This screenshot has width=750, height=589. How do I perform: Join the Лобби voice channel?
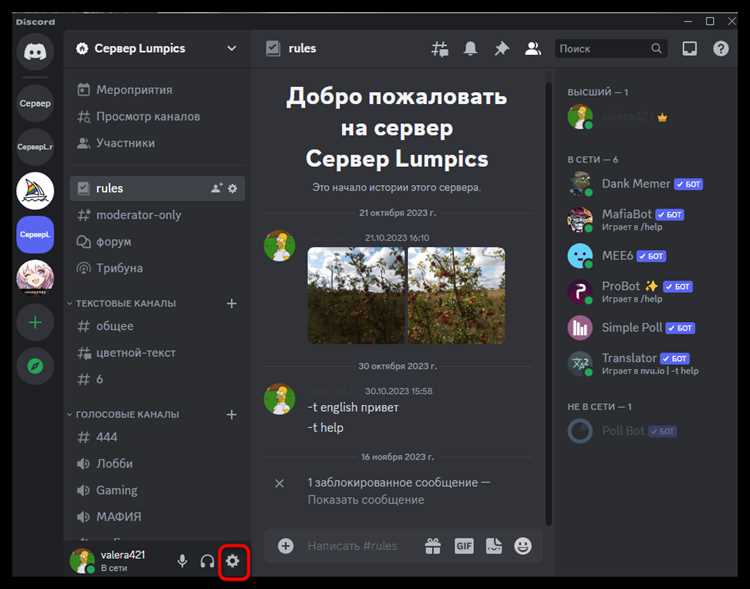[157, 464]
